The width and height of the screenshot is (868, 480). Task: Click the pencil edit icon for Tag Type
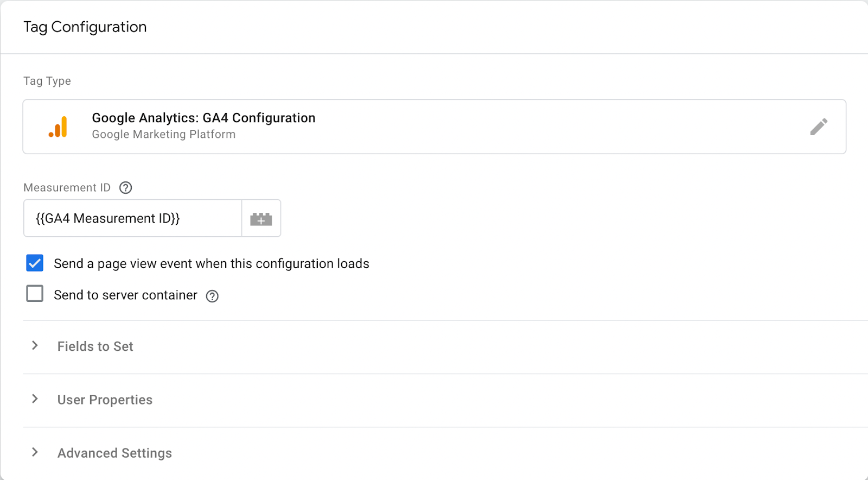point(819,127)
